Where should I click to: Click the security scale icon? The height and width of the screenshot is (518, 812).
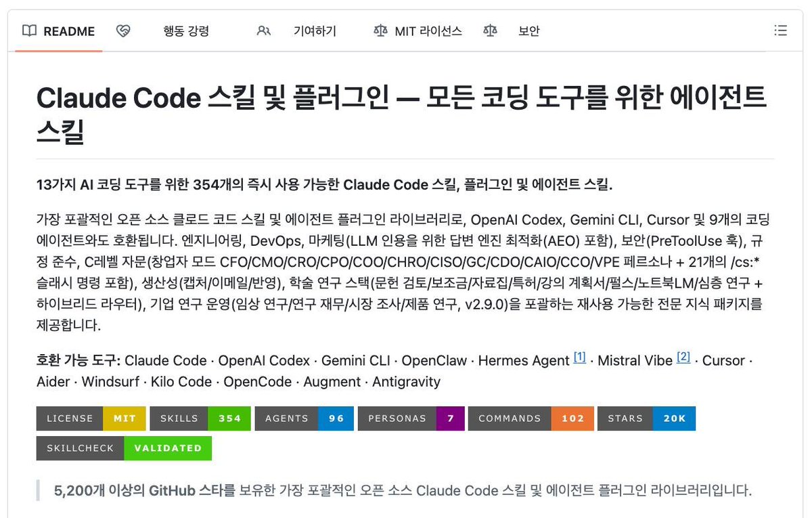490,30
